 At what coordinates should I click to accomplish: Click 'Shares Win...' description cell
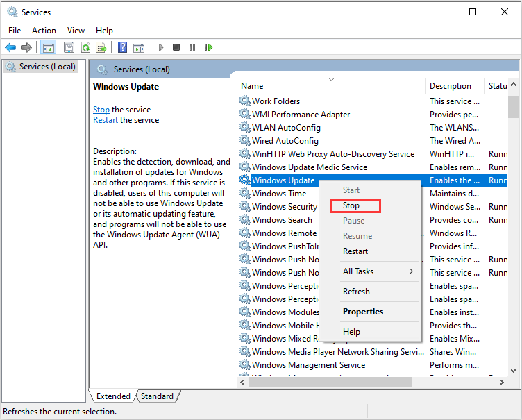[453, 352]
